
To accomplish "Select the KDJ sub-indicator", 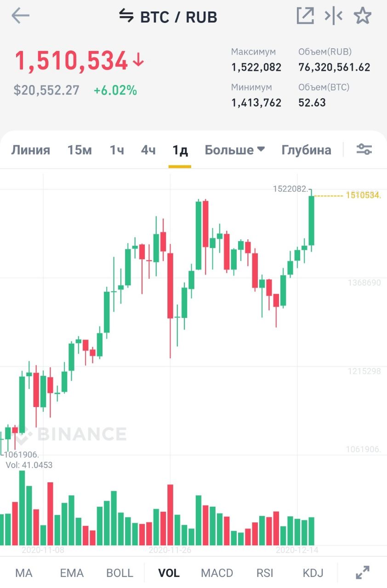I will 313,573.
